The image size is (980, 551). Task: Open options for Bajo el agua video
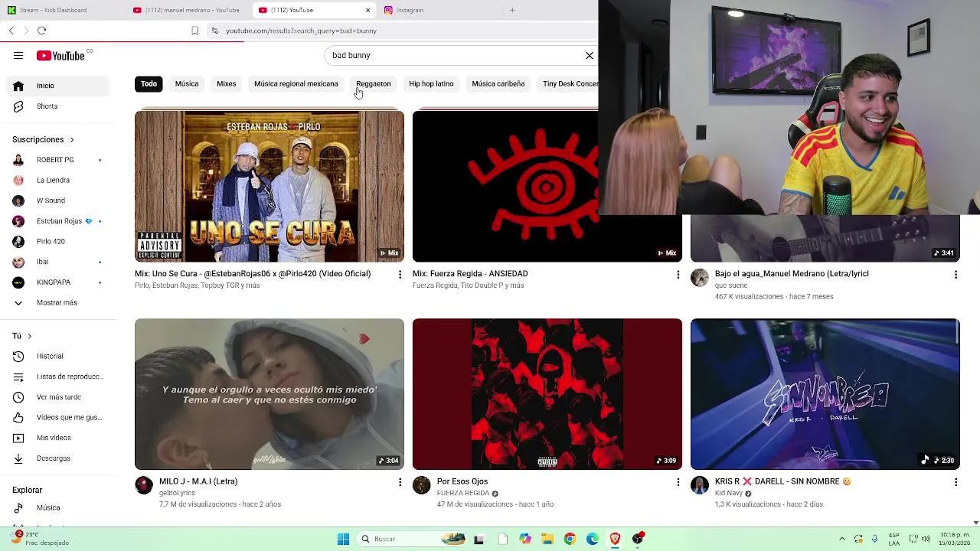coord(955,274)
